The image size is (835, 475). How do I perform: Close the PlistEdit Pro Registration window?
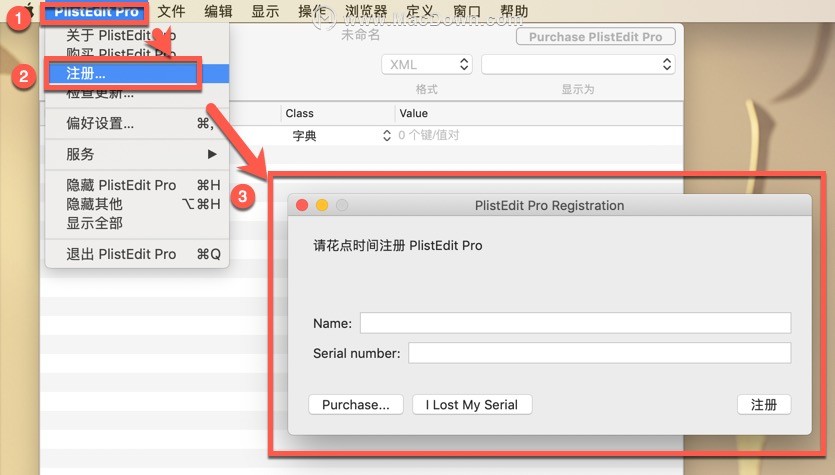302,205
